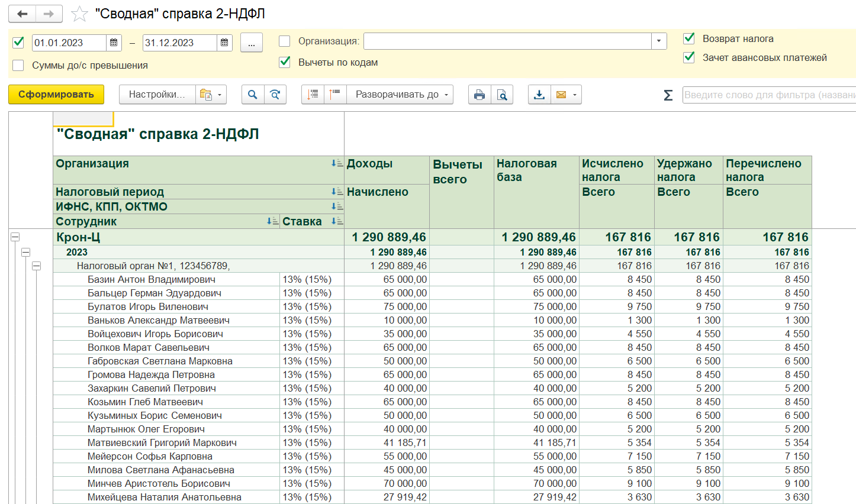The image size is (856, 504).
Task: Go back with the left arrow button
Action: (22, 14)
